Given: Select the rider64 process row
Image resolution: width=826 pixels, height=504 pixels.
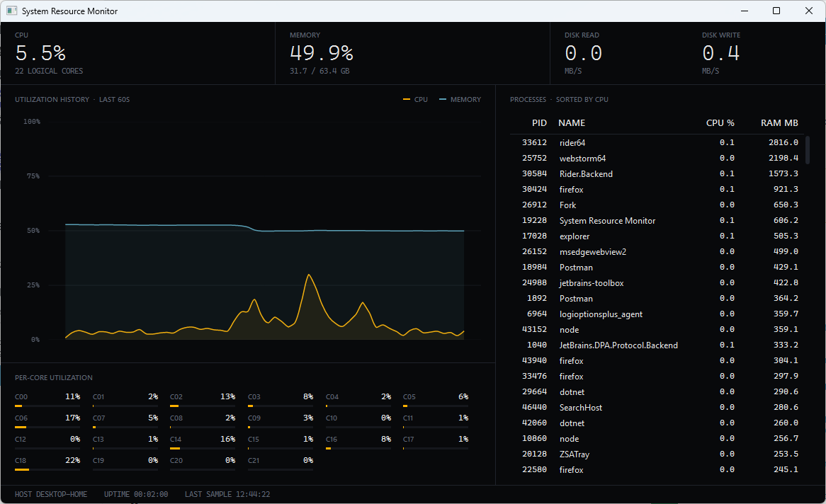Looking at the screenshot, I should (658, 143).
